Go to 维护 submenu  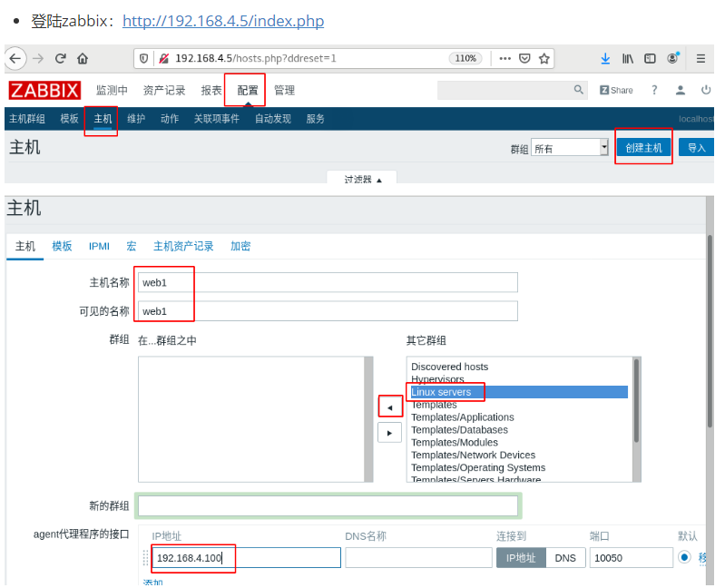pyautogui.click(x=136, y=119)
